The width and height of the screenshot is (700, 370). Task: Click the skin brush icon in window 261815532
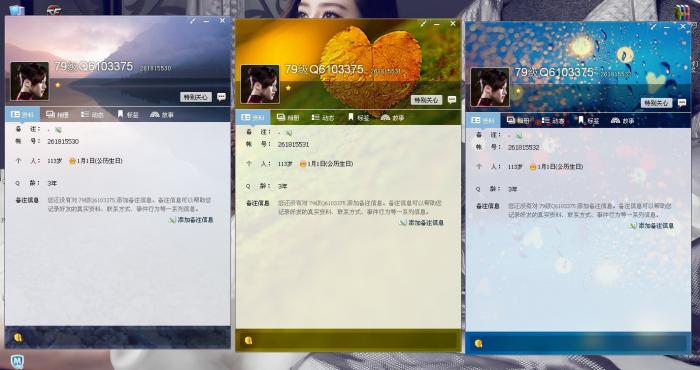tap(654, 27)
